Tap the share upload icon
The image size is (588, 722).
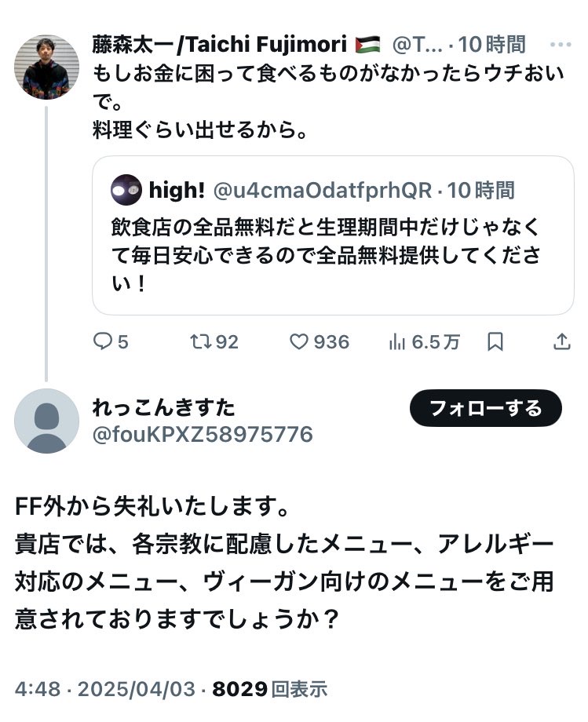(x=562, y=342)
